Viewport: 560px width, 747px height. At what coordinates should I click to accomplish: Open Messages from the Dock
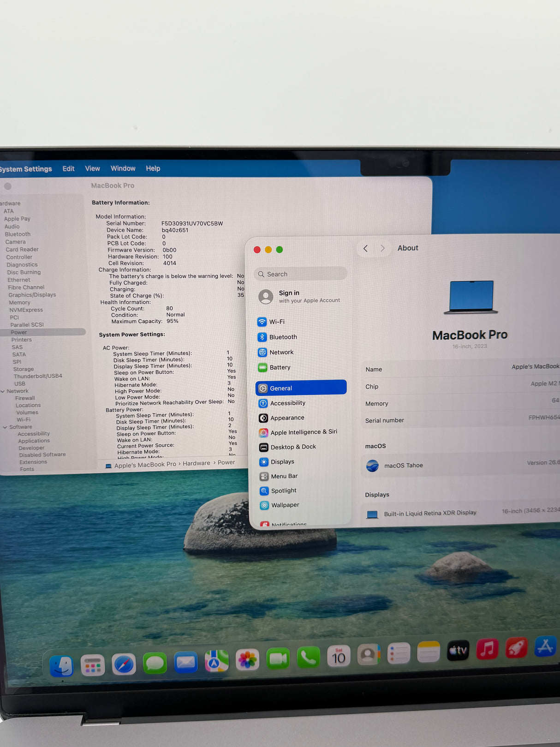click(x=155, y=663)
